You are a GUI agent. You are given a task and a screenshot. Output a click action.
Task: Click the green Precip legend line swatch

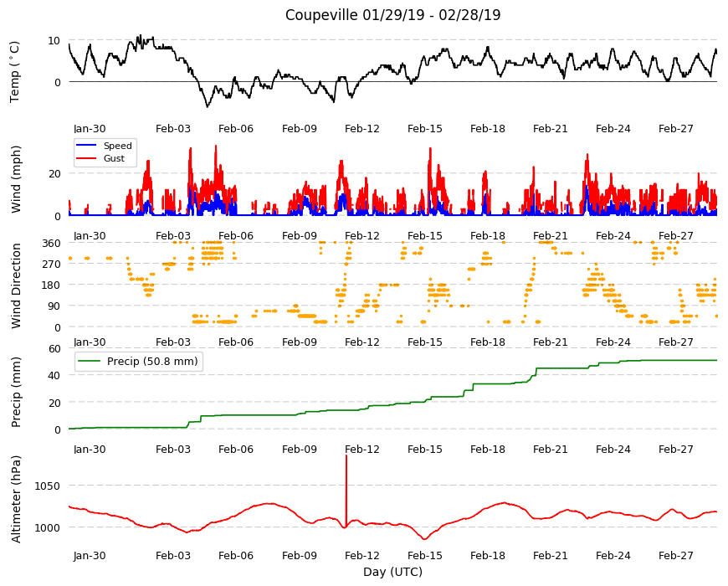[90, 361]
